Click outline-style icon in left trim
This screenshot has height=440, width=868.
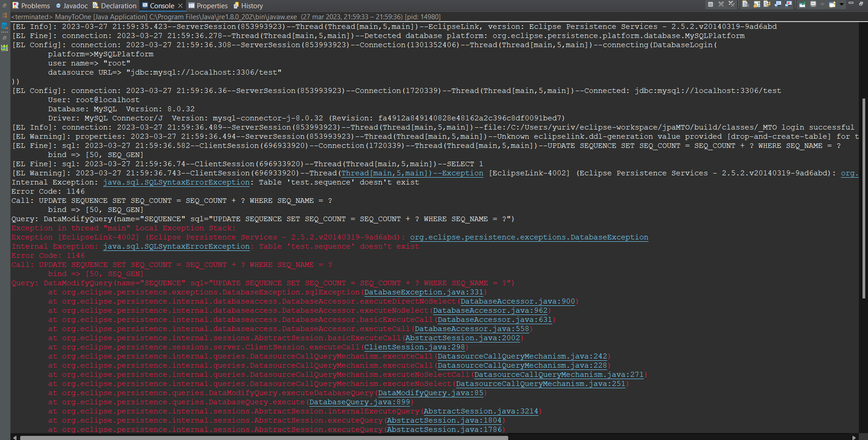click(x=5, y=15)
